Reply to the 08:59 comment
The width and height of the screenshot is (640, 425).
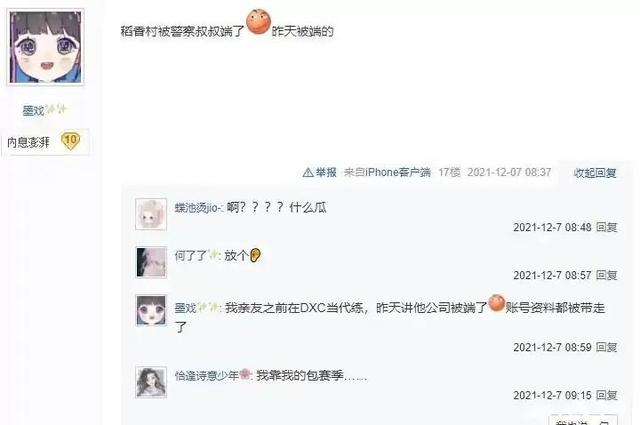click(x=607, y=347)
